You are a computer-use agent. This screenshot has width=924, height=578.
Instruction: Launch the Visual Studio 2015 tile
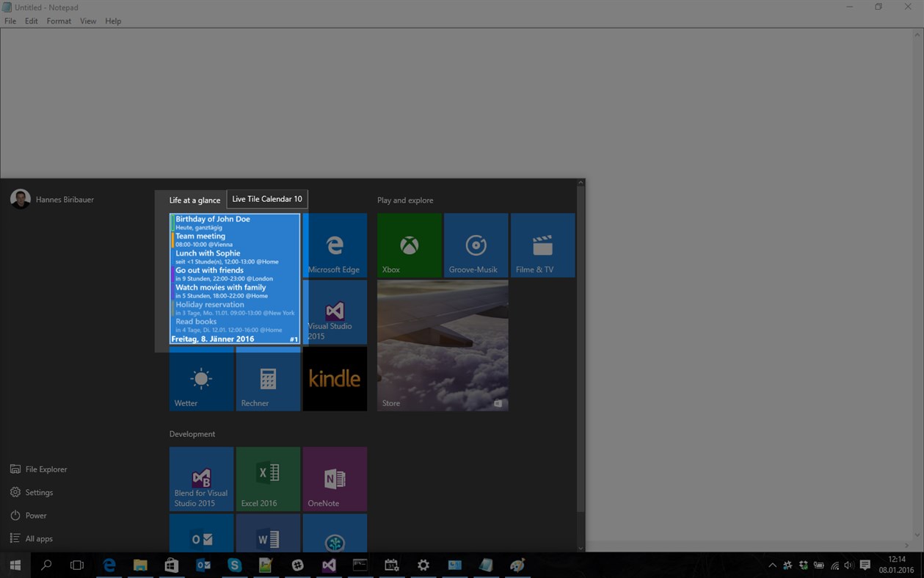[335, 312]
